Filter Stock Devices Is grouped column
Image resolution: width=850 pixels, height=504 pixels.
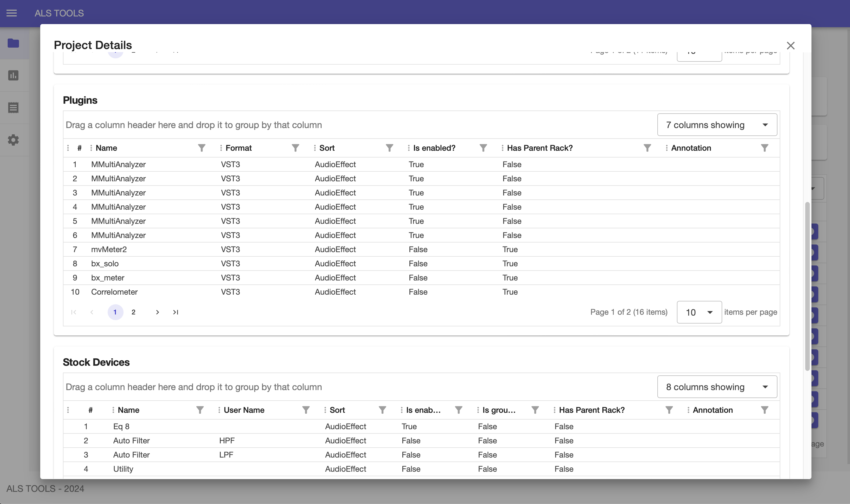tap(535, 410)
